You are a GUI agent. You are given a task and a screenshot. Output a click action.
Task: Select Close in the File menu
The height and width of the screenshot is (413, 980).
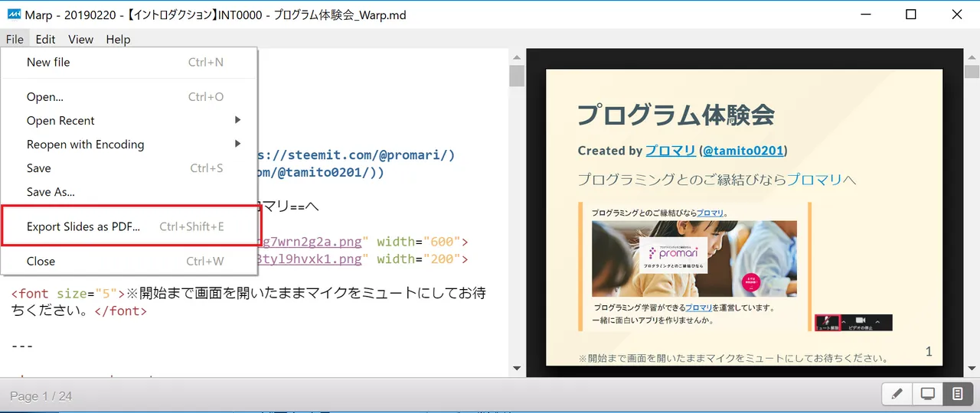point(129,261)
